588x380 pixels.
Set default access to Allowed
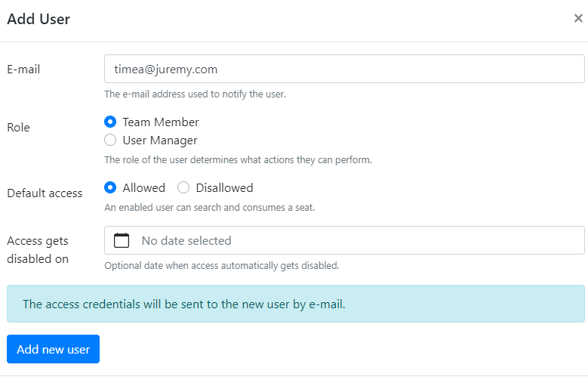coord(110,187)
